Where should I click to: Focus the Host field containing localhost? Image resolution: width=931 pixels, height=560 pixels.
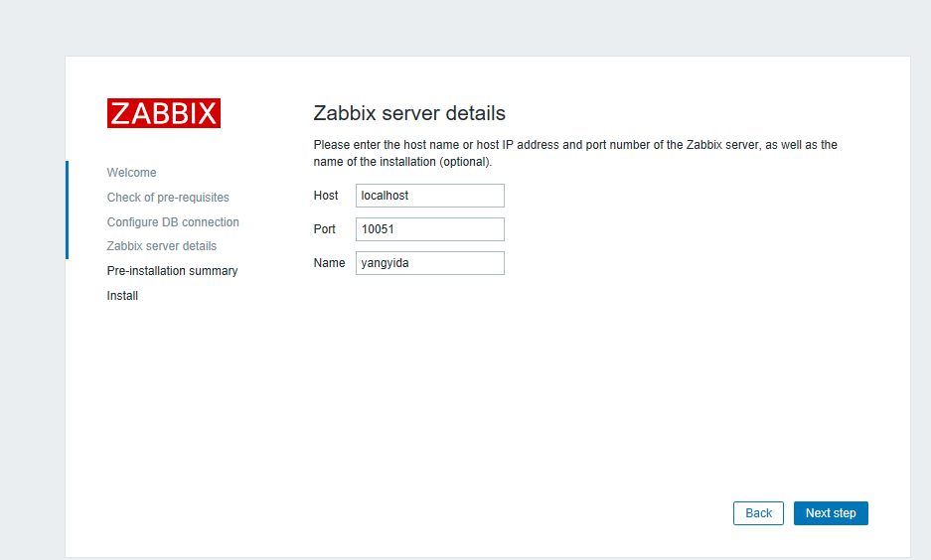coord(430,196)
